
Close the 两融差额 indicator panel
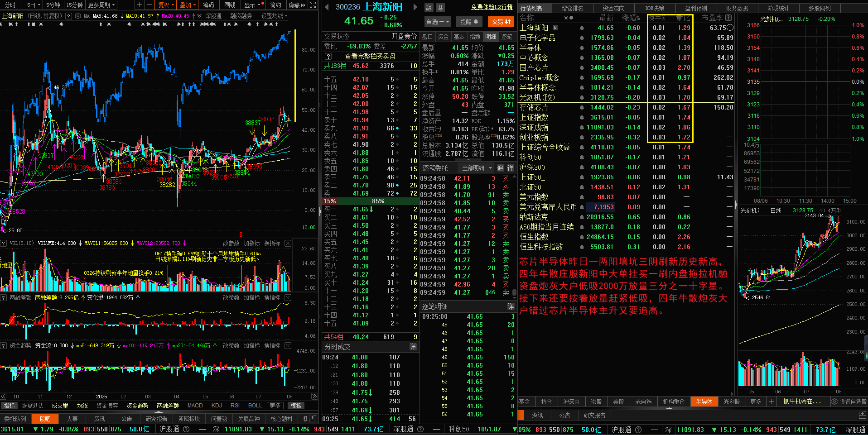[288, 298]
